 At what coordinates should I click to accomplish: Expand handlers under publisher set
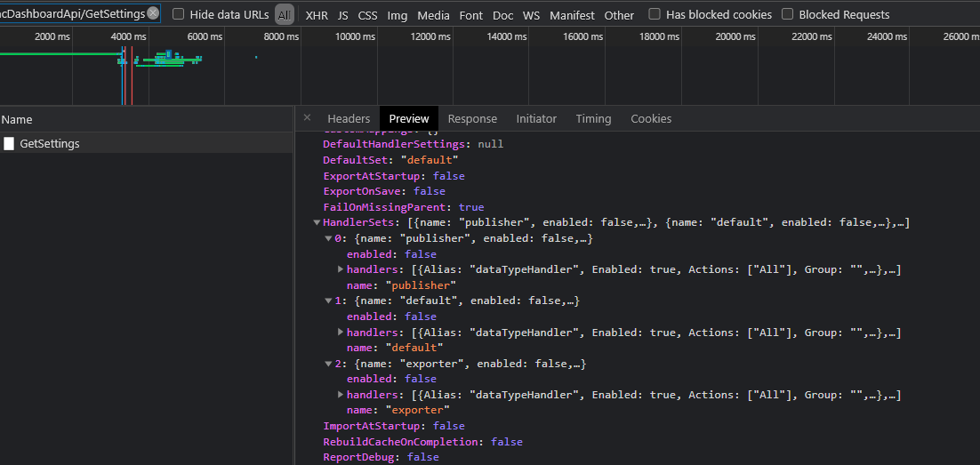(x=341, y=269)
